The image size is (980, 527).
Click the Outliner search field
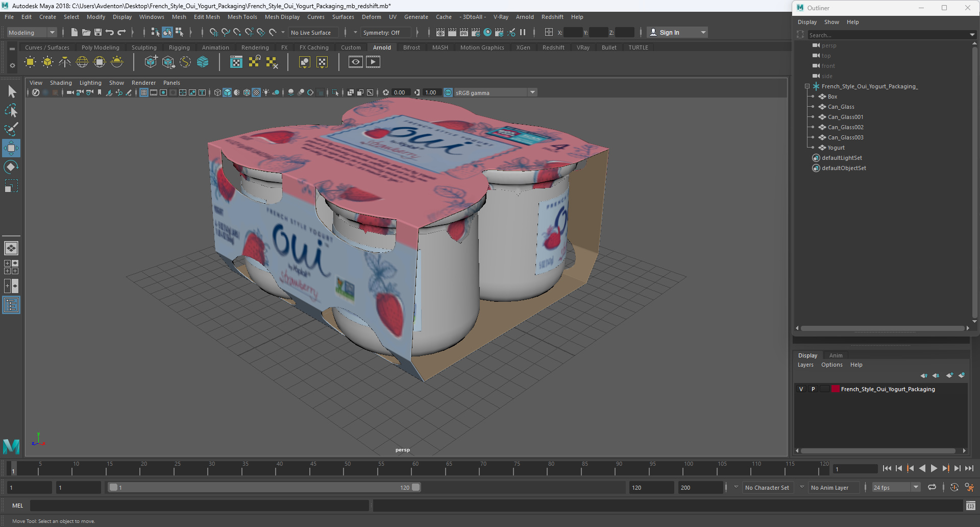[887, 35]
